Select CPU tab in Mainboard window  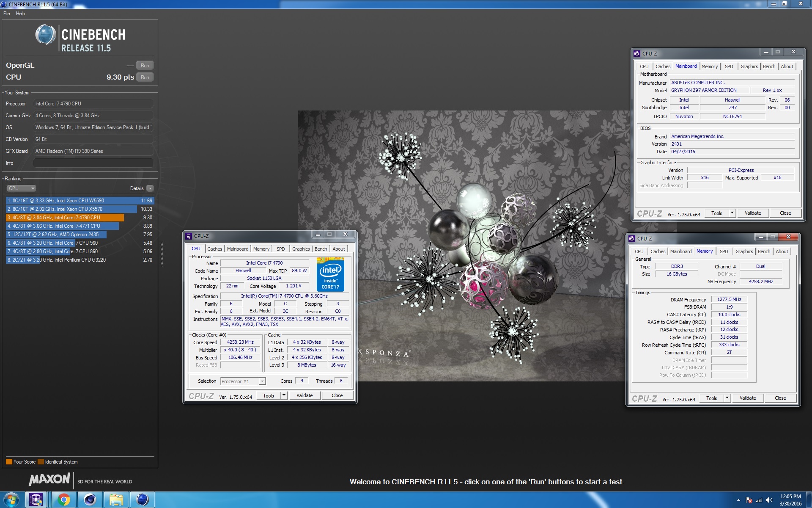tap(644, 66)
